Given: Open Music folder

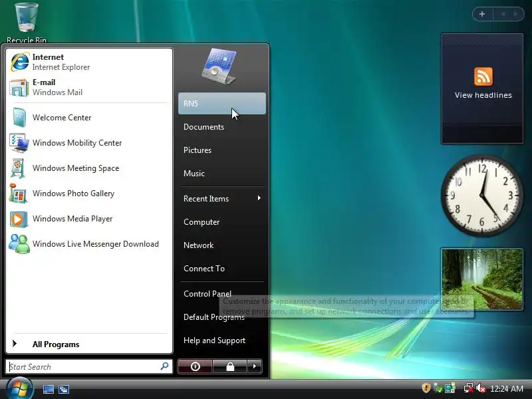Looking at the screenshot, I should pyautogui.click(x=221, y=174).
